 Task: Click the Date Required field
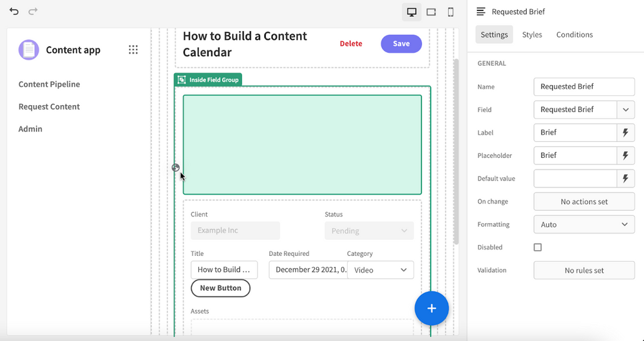(308, 270)
